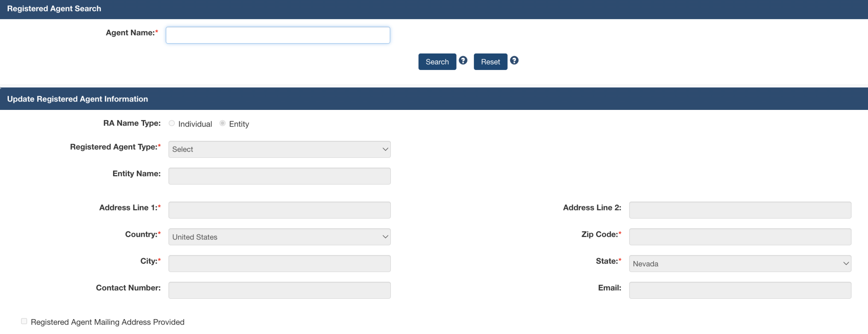Viewport: 868px width, 334px height.
Task: Click the Contact Number field
Action: (x=279, y=290)
